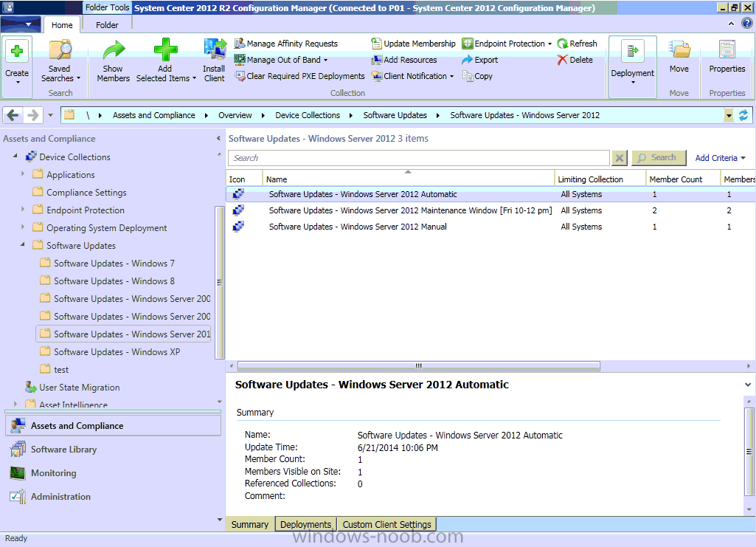Image resolution: width=756 pixels, height=547 pixels.
Task: Open Client Notification dropdown
Action: pyautogui.click(x=413, y=76)
